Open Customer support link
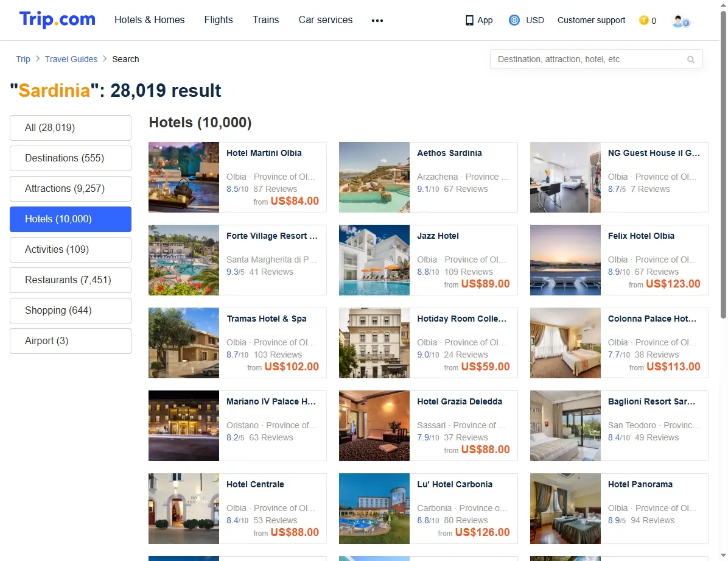Viewport: 728px width, 561px height. click(591, 20)
